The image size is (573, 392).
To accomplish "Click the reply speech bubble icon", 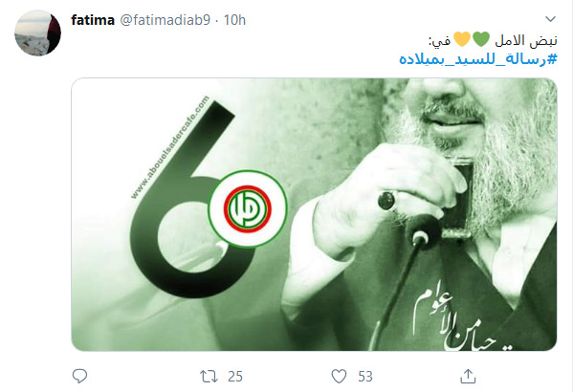I will coord(79,376).
